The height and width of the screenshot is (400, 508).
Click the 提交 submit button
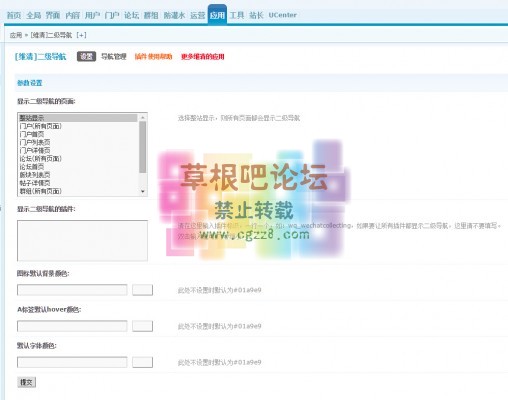[26, 382]
